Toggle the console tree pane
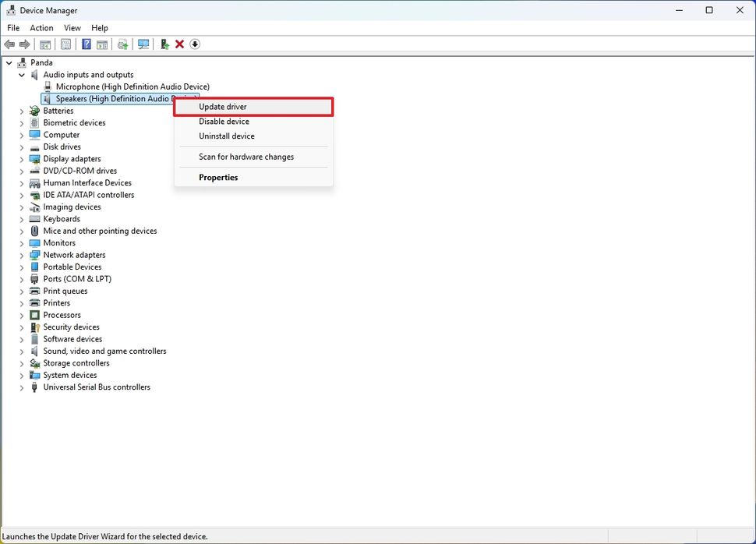This screenshot has width=756, height=544. [x=44, y=44]
